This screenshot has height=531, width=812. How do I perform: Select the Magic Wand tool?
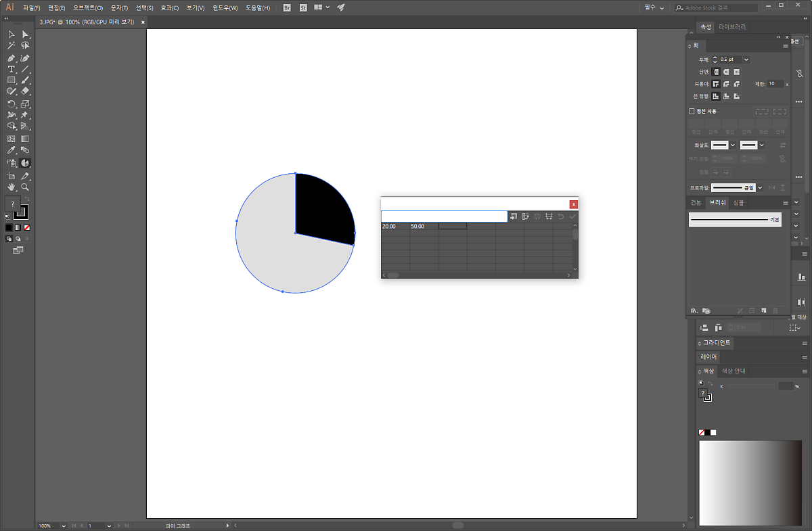coord(12,45)
